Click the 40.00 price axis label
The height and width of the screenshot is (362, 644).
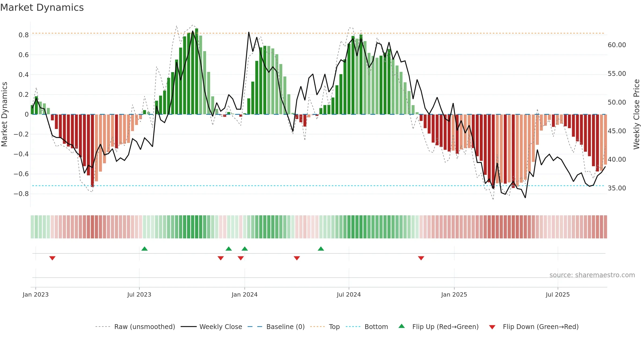click(x=617, y=160)
